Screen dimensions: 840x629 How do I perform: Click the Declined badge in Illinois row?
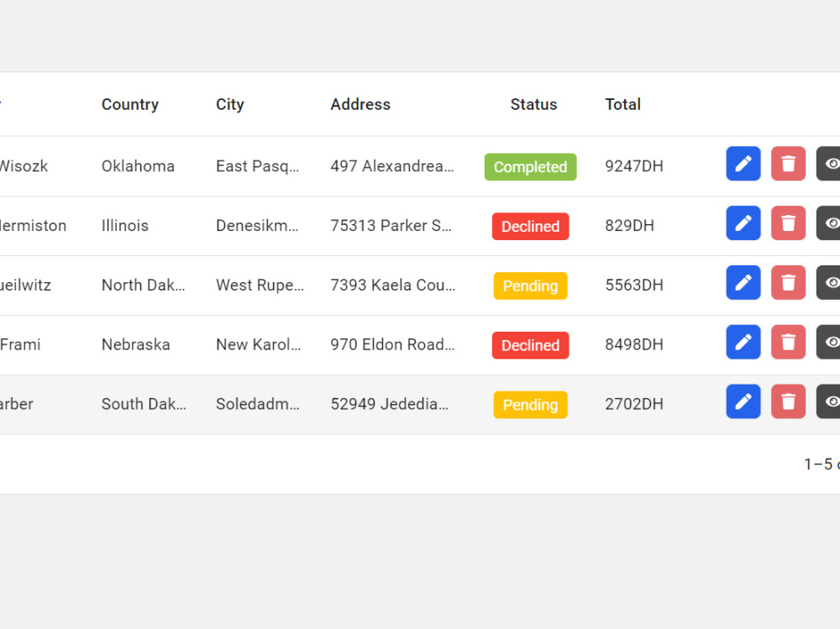coord(530,226)
